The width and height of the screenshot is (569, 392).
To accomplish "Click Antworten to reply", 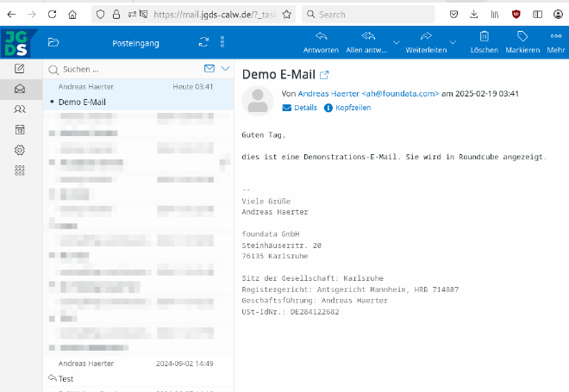I will (x=321, y=42).
